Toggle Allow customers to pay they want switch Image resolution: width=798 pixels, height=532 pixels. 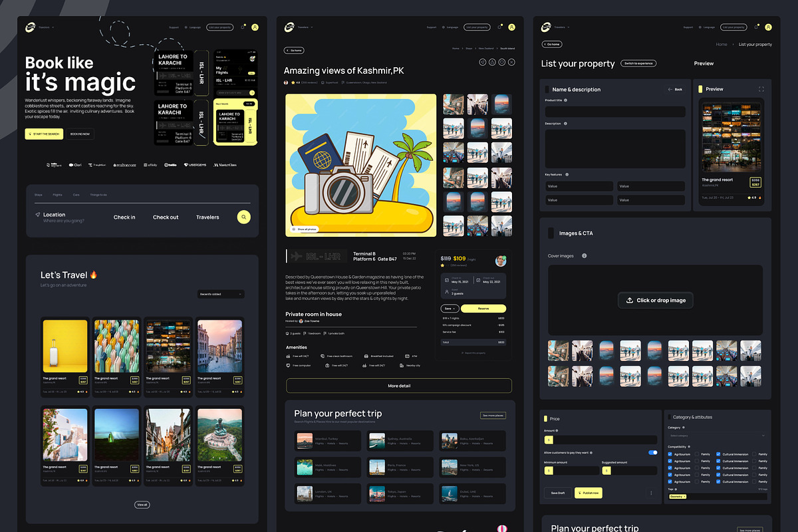pos(652,452)
